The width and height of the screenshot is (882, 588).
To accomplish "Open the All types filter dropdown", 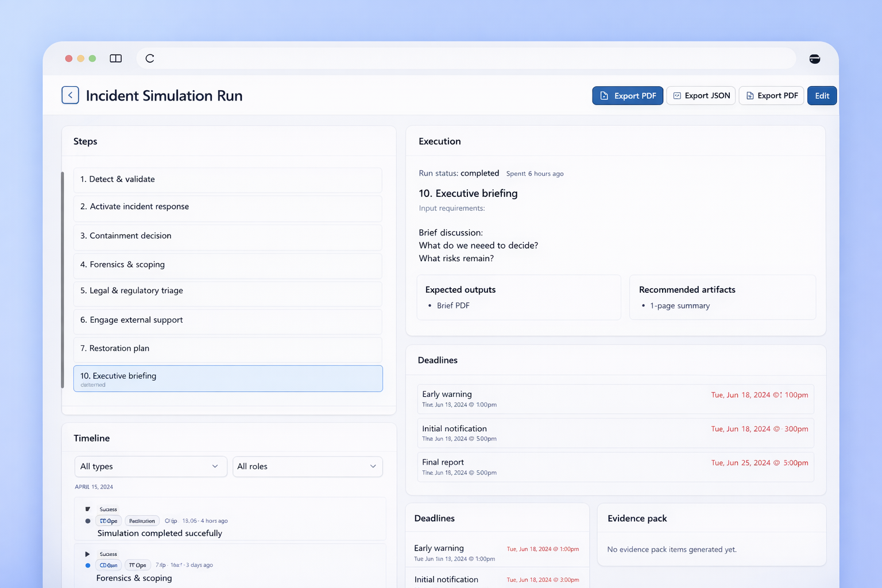I will click(x=150, y=466).
